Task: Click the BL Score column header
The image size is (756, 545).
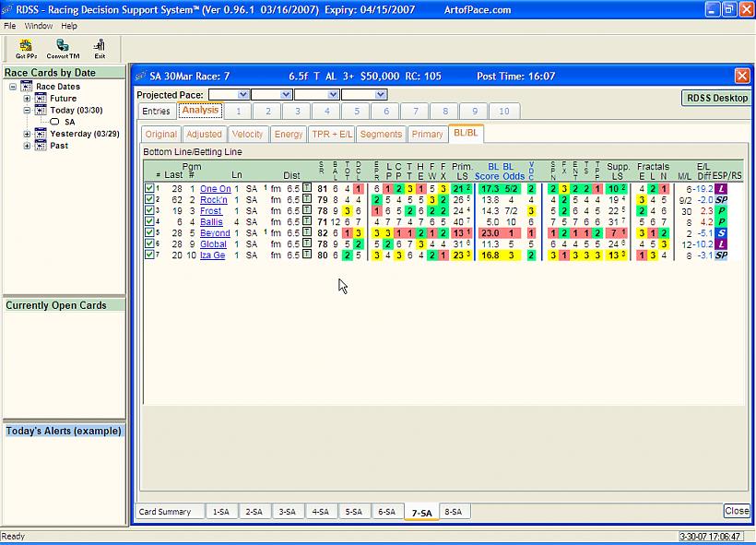Action: pyautogui.click(x=487, y=172)
